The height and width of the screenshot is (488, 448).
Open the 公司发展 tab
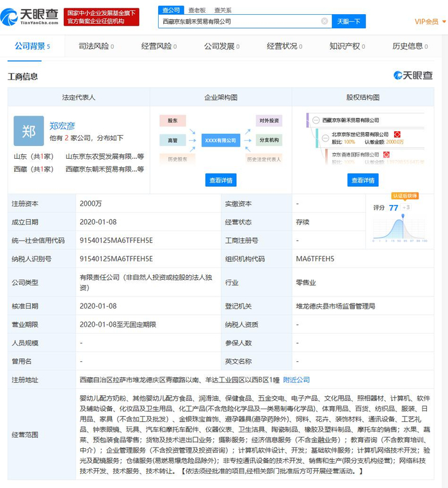222,46
